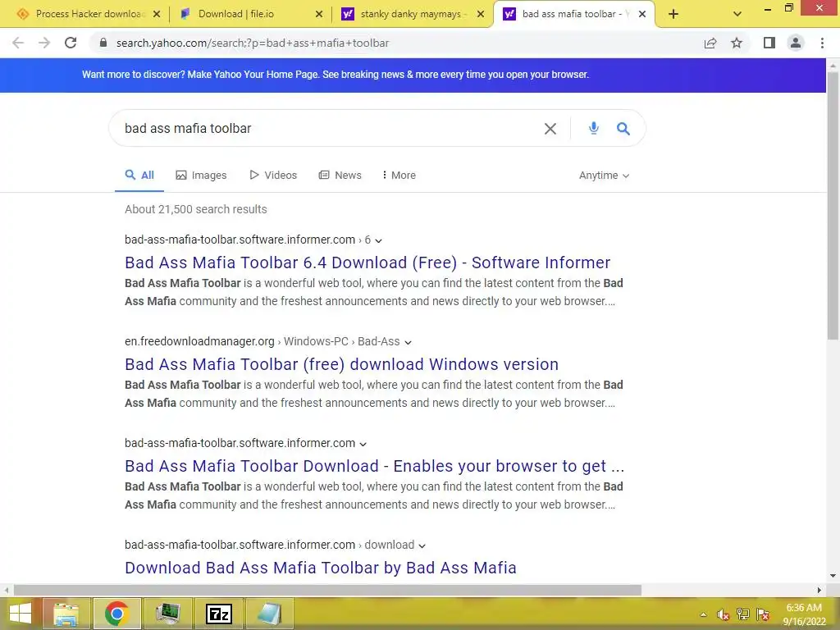Share this page icon in address bar

pyautogui.click(x=710, y=43)
